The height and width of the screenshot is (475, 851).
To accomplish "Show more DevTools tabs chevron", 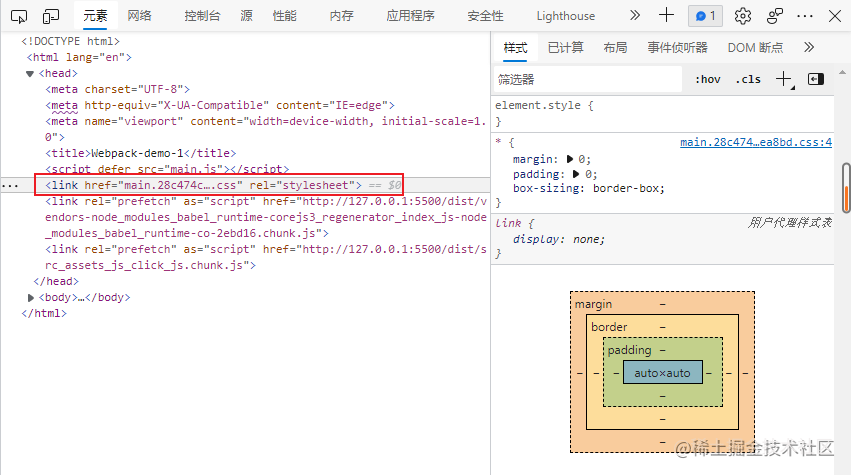I will pos(634,16).
